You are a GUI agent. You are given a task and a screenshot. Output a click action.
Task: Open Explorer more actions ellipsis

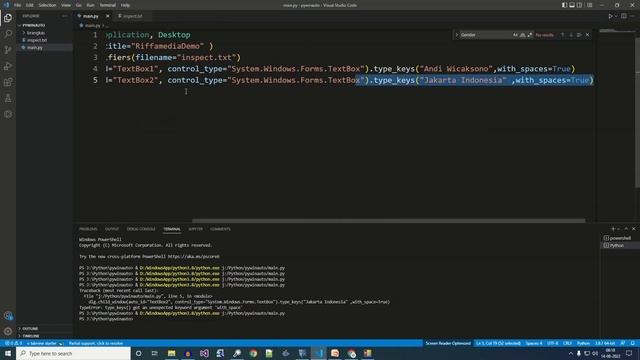coord(65,16)
